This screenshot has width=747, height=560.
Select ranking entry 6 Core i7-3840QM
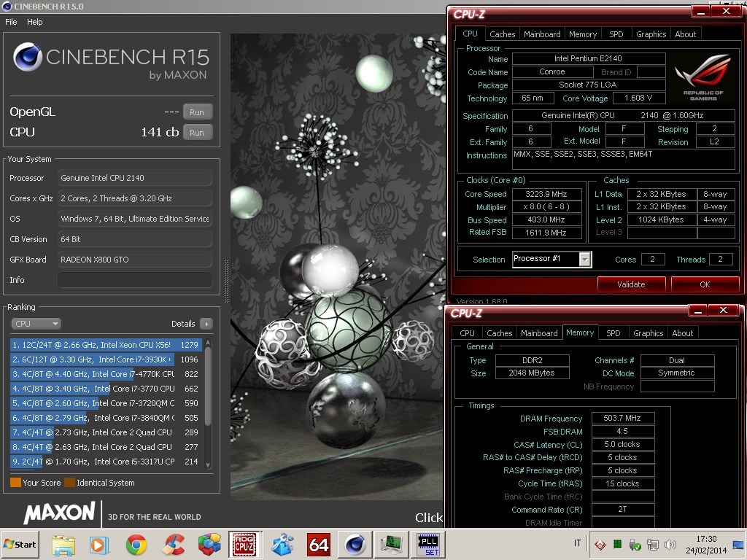click(106, 418)
